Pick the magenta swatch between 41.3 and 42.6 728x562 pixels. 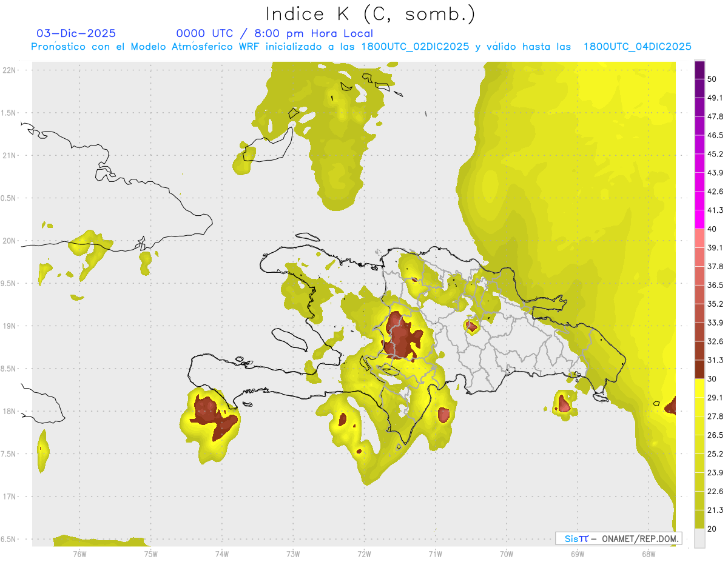[x=699, y=201]
